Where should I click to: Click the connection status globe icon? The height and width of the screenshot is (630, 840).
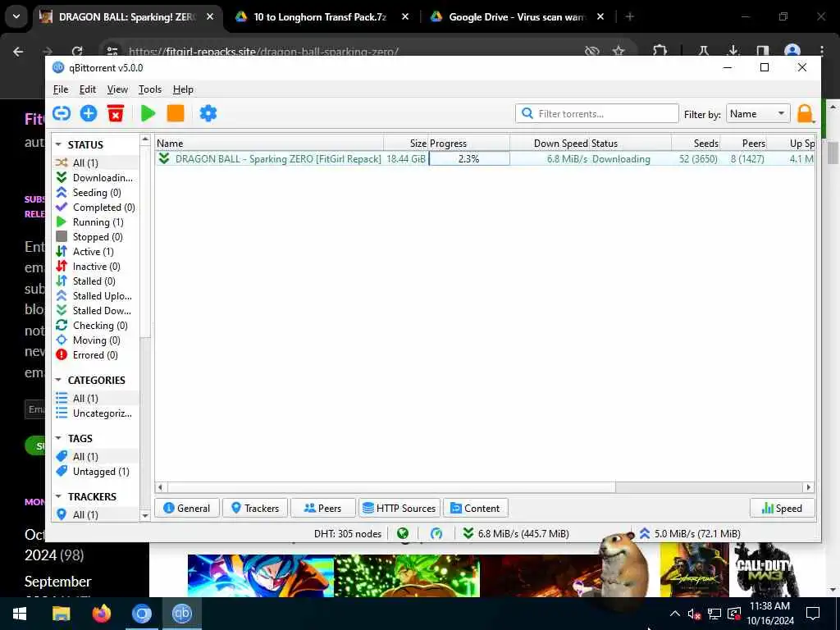coord(403,533)
